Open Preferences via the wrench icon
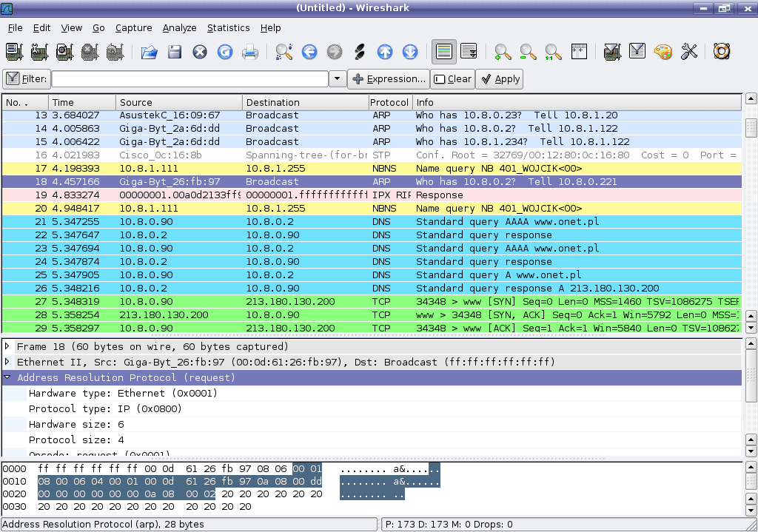 pos(689,52)
